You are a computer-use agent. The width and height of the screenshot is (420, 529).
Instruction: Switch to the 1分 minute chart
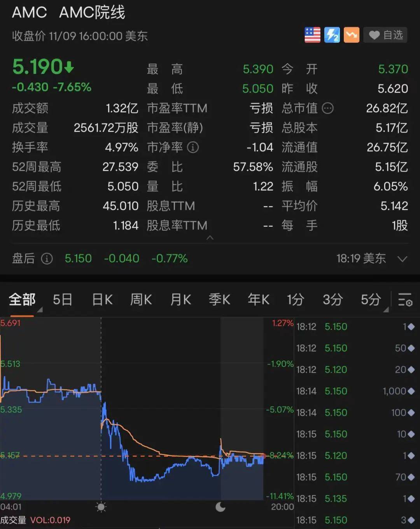(x=295, y=300)
